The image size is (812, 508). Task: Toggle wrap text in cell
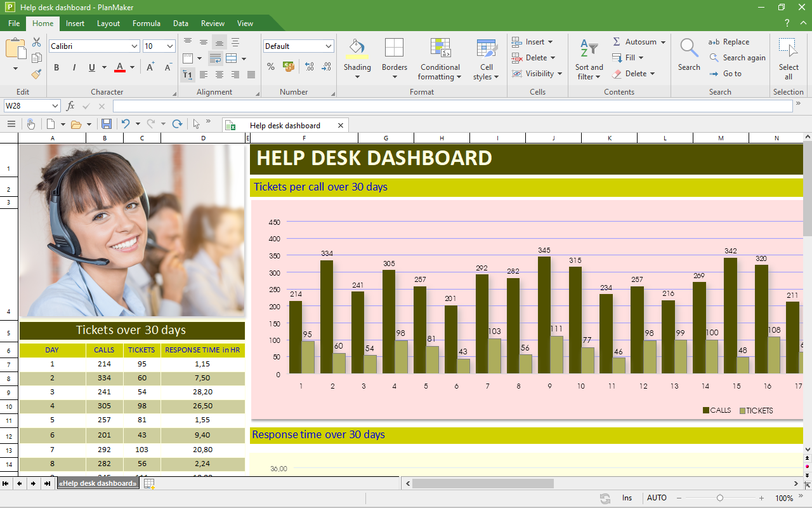[216, 58]
